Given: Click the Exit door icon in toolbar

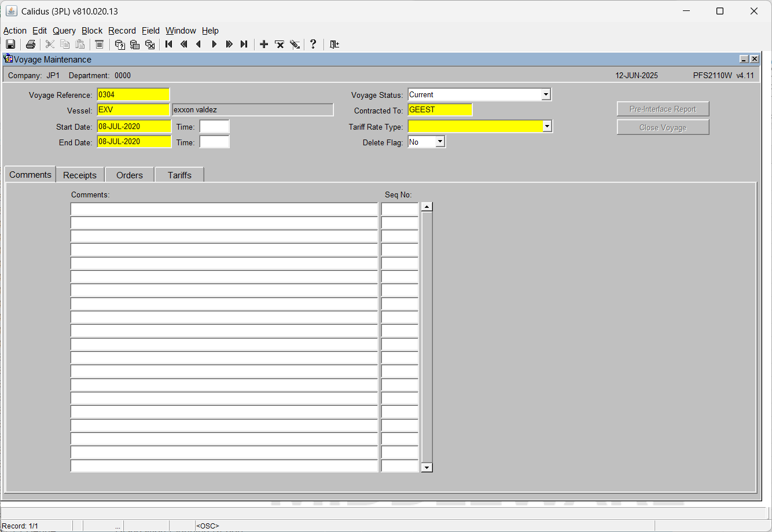Looking at the screenshot, I should tap(334, 45).
